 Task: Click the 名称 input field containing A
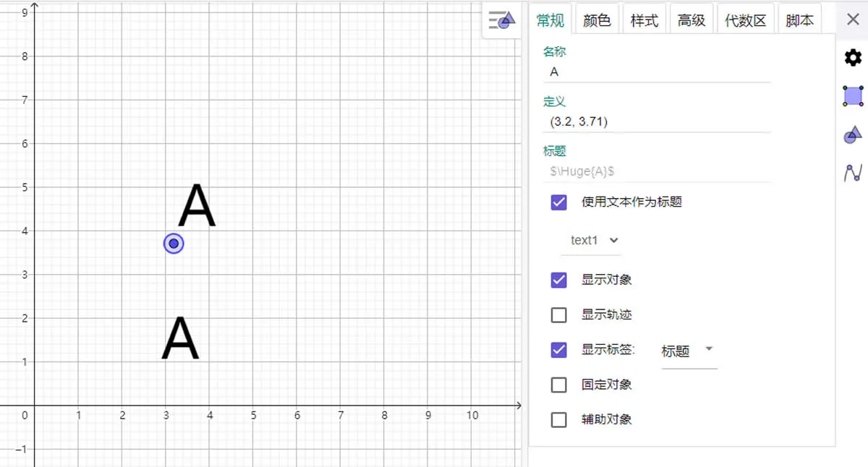657,72
